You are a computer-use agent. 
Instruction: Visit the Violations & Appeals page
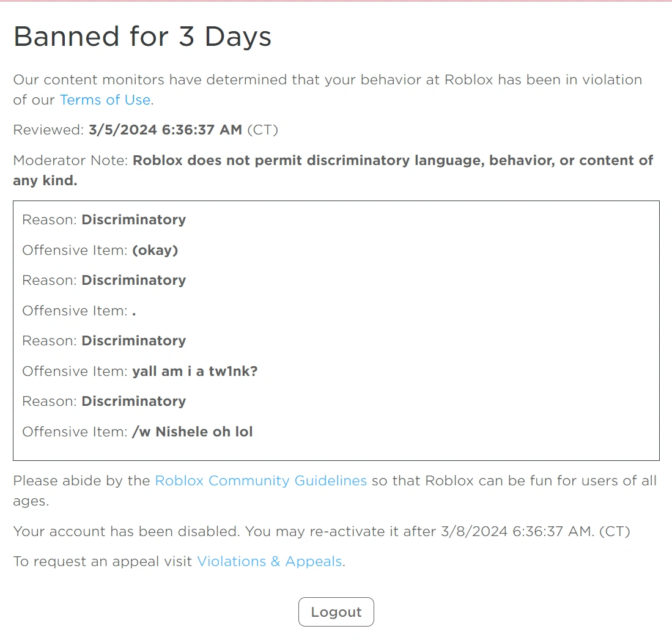(269, 561)
